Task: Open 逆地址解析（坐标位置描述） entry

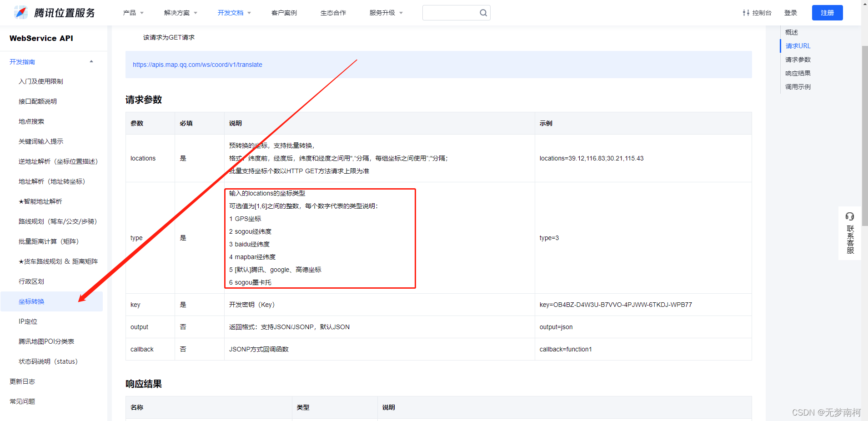Action: pyautogui.click(x=58, y=161)
